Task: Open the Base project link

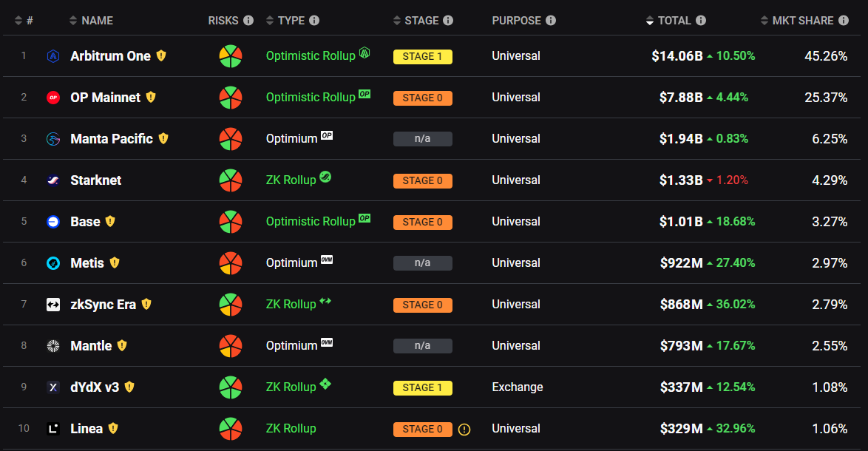Action: point(85,222)
